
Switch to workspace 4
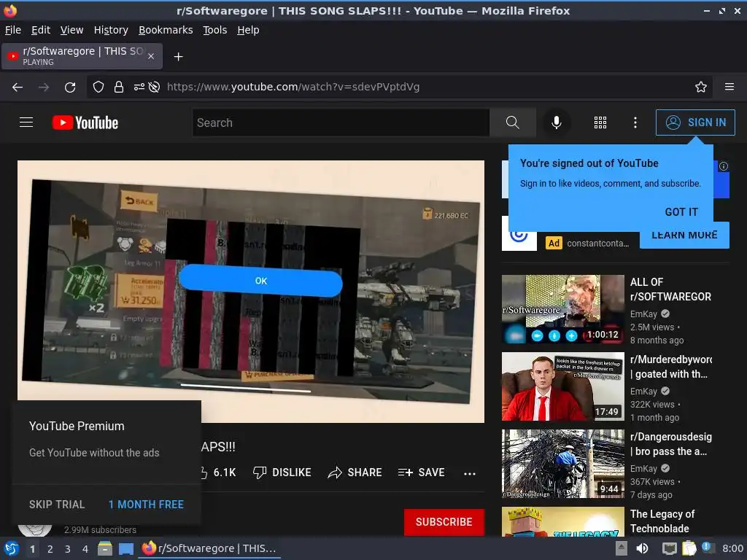tap(85, 549)
